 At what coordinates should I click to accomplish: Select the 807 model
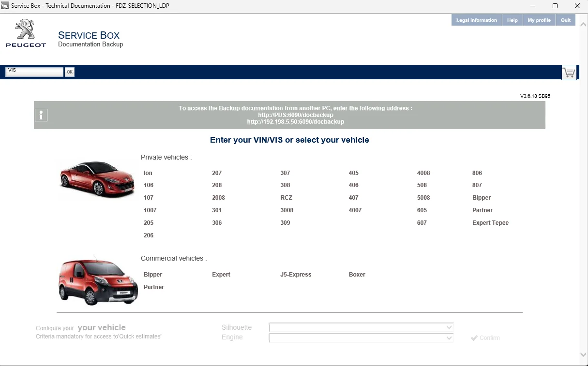coord(477,185)
